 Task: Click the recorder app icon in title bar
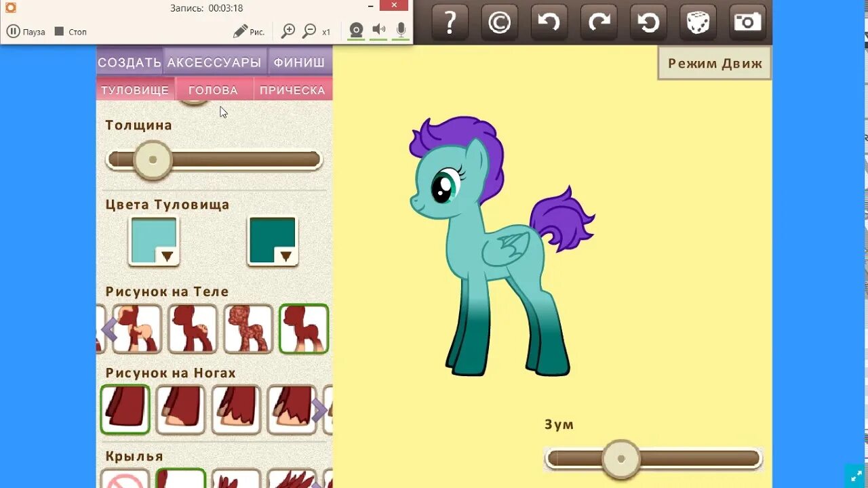[10, 7]
